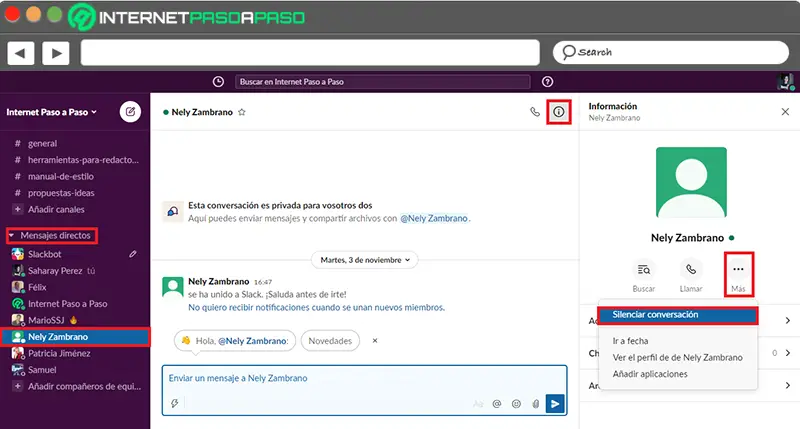Click the send message arrow button
The height and width of the screenshot is (429, 800).
[555, 403]
